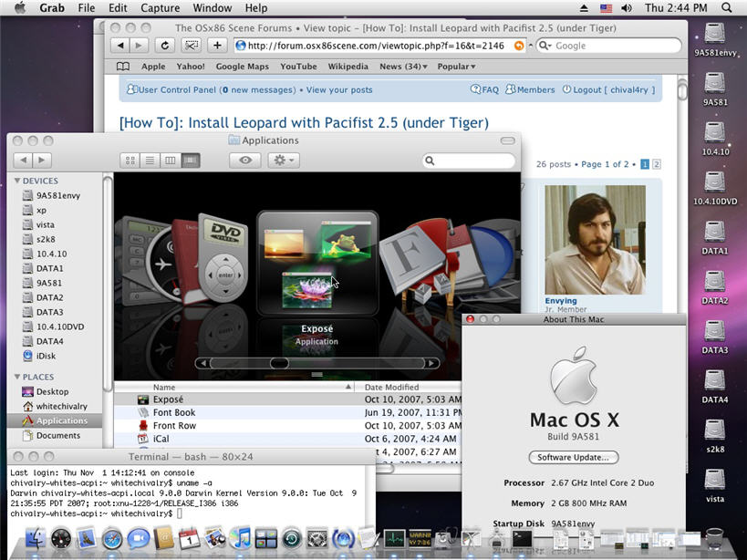Launch Mail from the Dock
The width and height of the screenshot is (747, 560).
pos(87,539)
